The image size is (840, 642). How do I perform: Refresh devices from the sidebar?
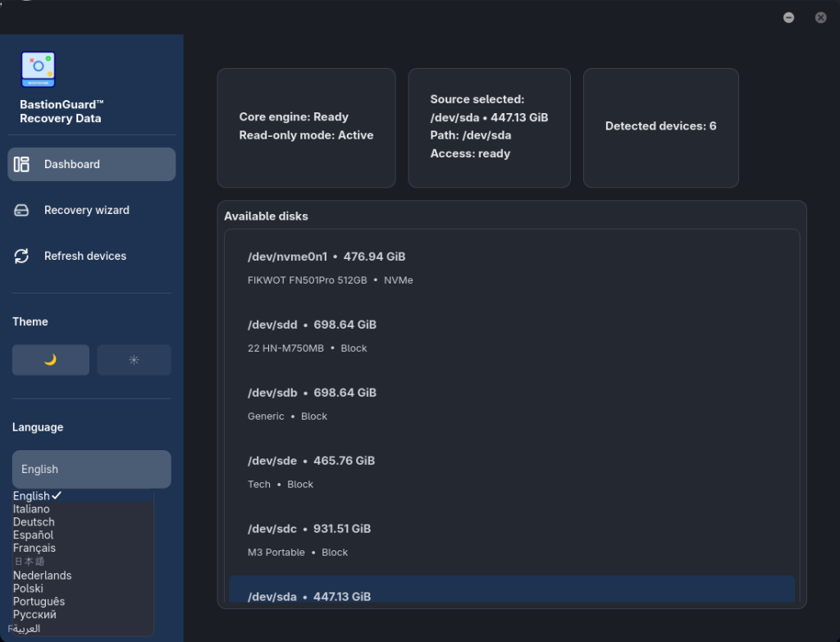pyautogui.click(x=92, y=256)
